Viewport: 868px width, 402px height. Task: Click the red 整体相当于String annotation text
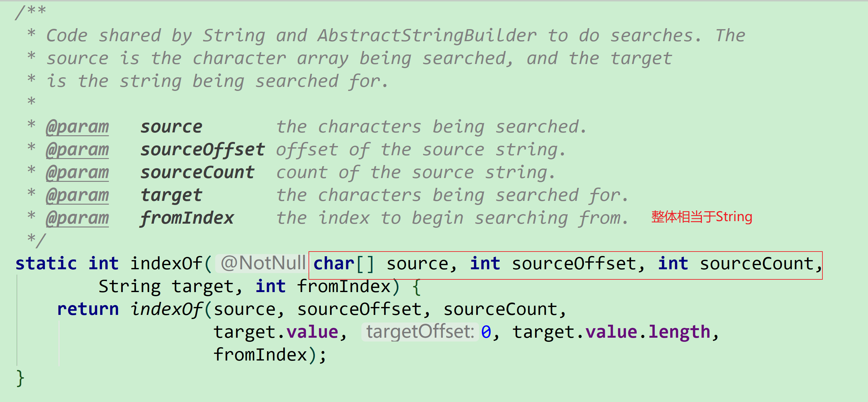point(702,217)
